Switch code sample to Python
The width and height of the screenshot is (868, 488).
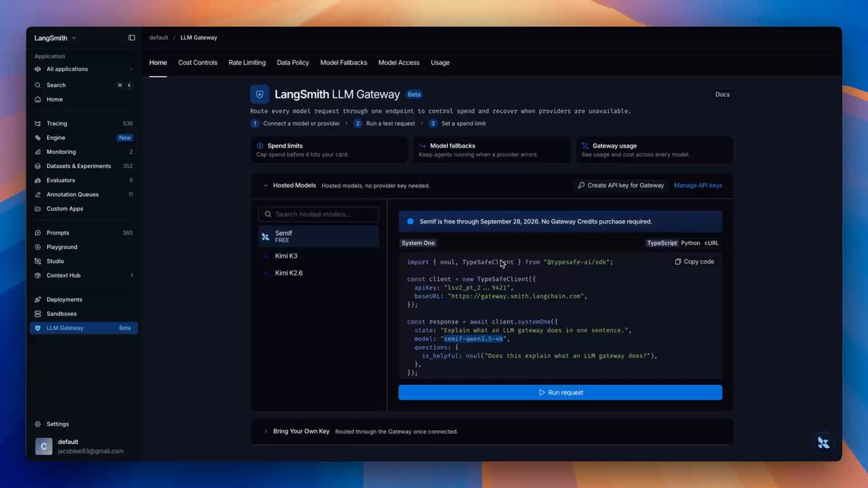(691, 243)
